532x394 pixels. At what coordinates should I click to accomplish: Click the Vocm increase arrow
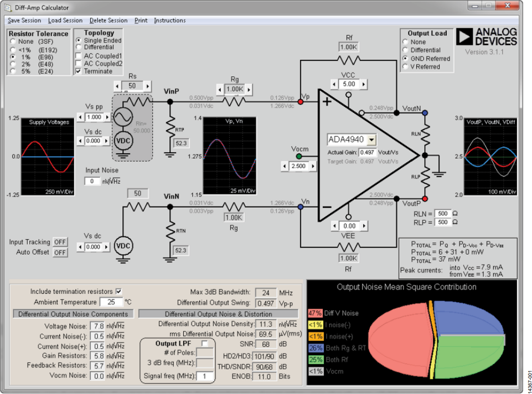[313, 166]
